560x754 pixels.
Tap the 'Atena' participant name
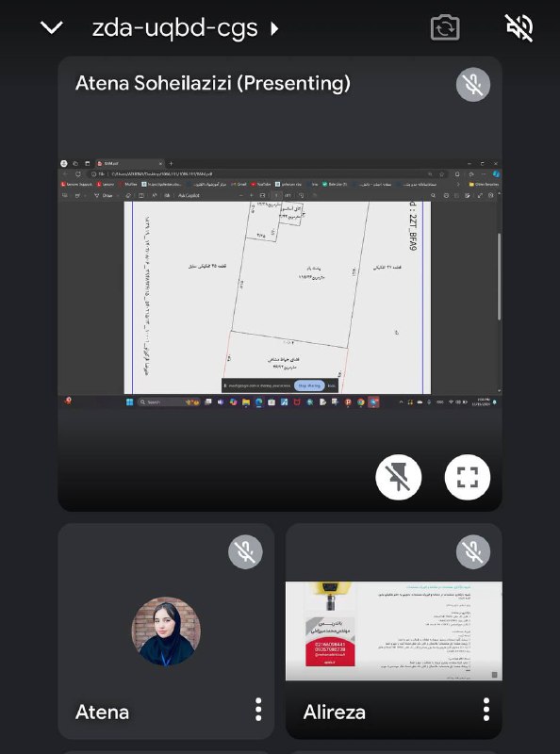pyautogui.click(x=102, y=713)
